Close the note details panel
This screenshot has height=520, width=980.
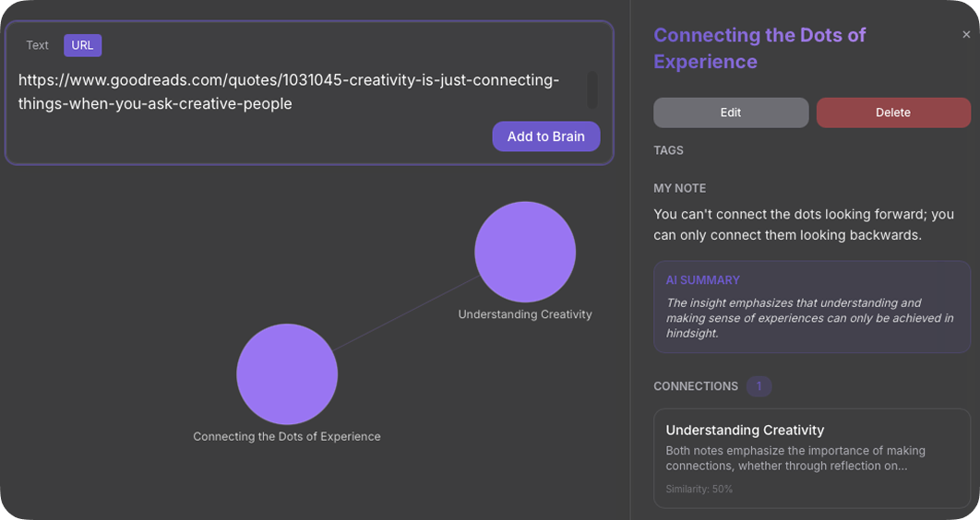tap(966, 35)
